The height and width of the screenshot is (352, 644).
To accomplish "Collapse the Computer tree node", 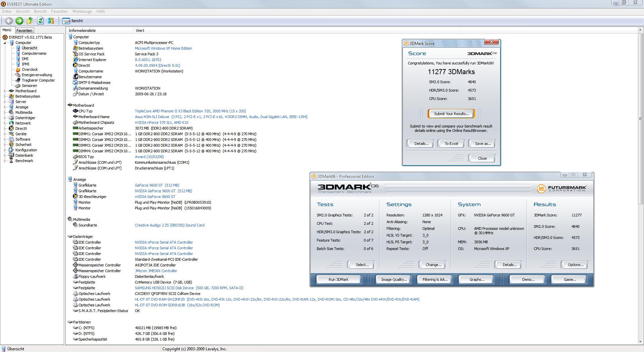I will point(5,43).
